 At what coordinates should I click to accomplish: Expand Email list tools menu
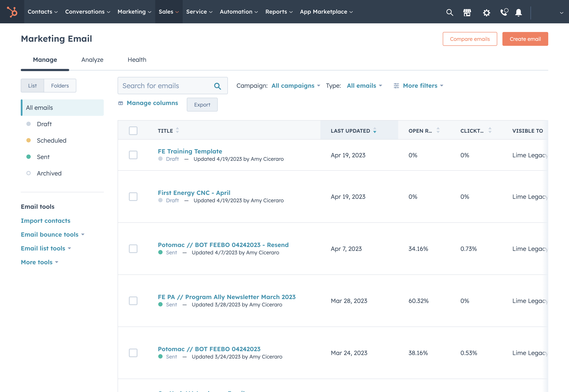(x=46, y=248)
